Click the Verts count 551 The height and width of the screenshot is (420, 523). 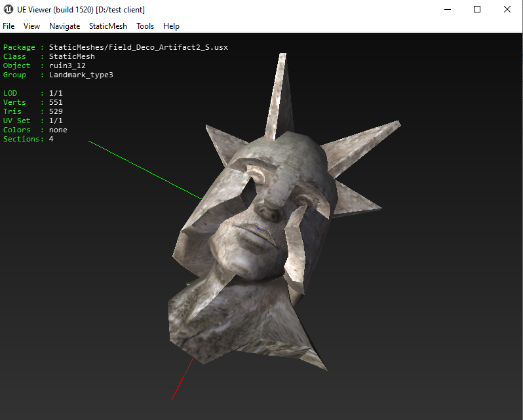[56, 103]
